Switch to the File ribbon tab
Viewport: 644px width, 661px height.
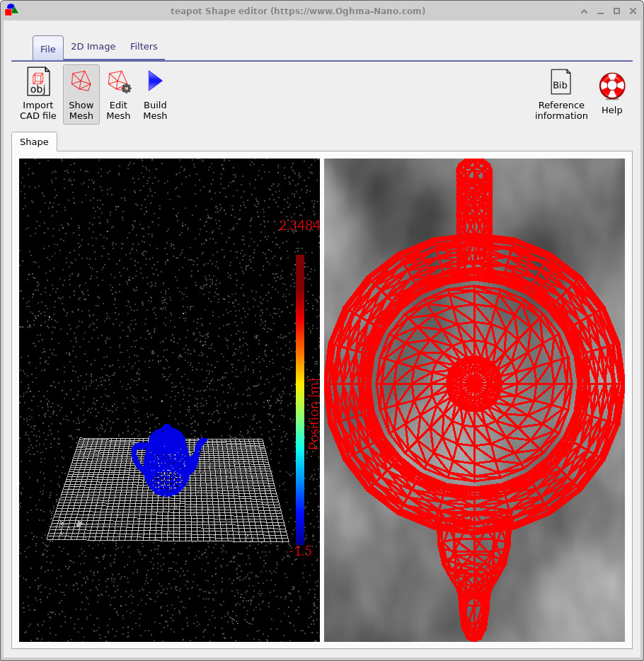pyautogui.click(x=48, y=49)
